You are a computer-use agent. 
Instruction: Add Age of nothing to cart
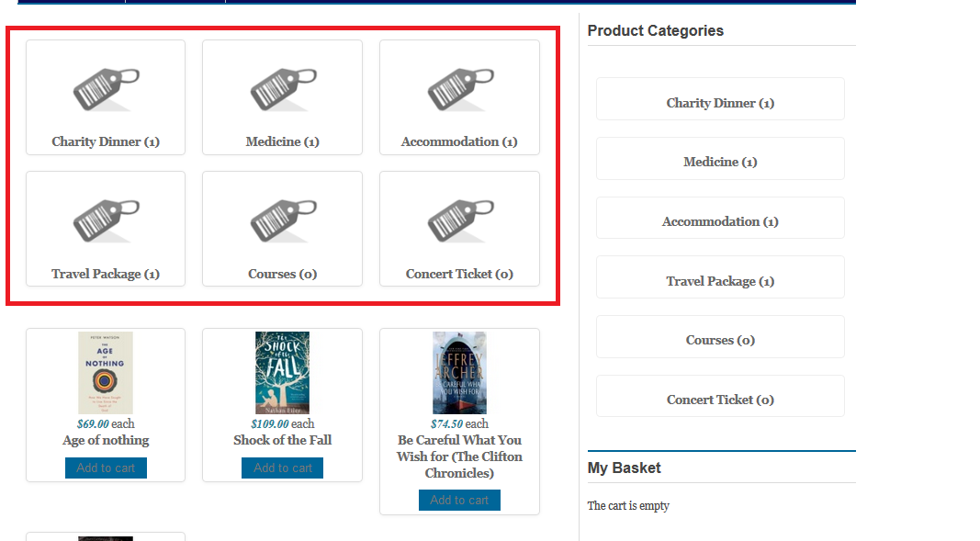(106, 468)
